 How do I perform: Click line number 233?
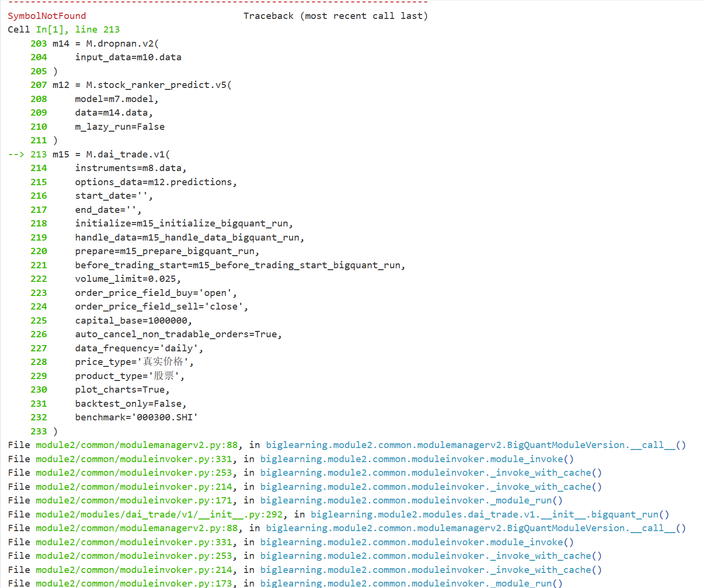pyautogui.click(x=38, y=432)
